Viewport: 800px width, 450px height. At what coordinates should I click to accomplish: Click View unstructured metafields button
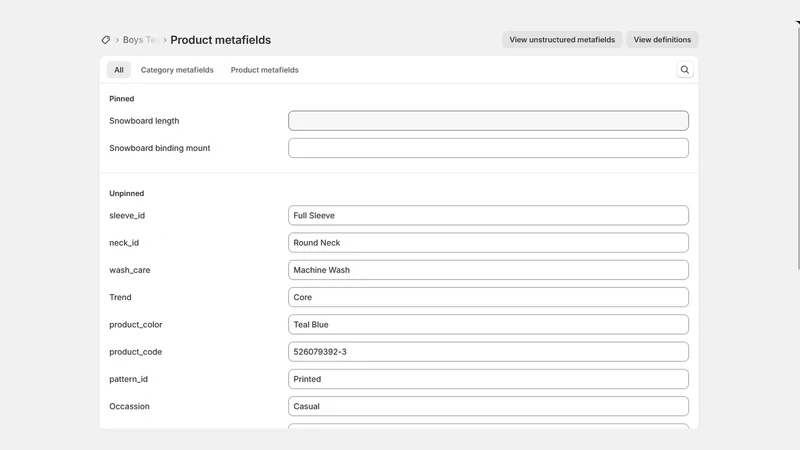pyautogui.click(x=562, y=40)
